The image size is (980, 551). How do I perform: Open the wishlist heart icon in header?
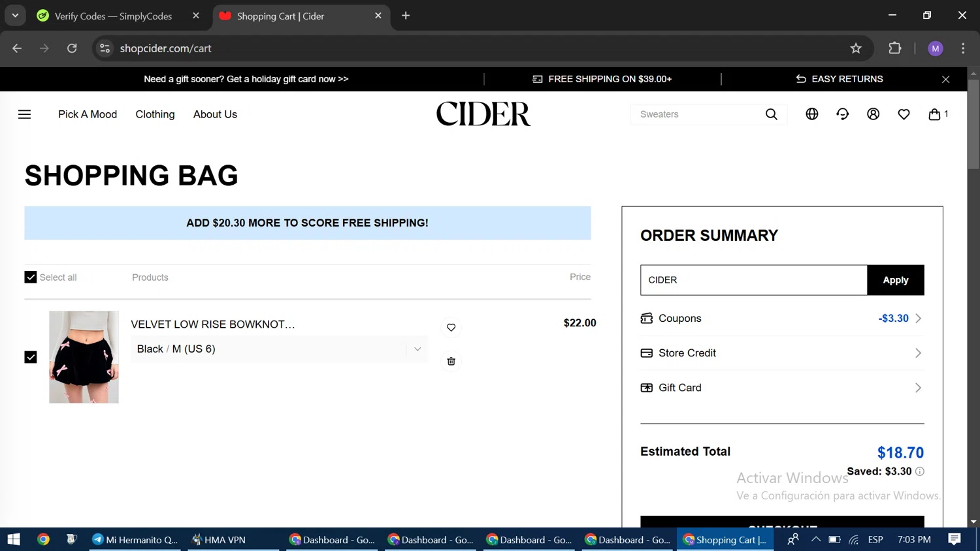click(904, 114)
